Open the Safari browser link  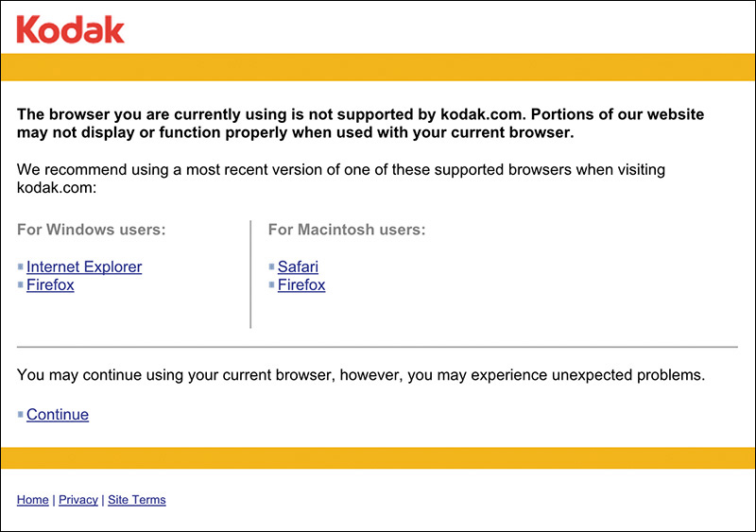(298, 267)
